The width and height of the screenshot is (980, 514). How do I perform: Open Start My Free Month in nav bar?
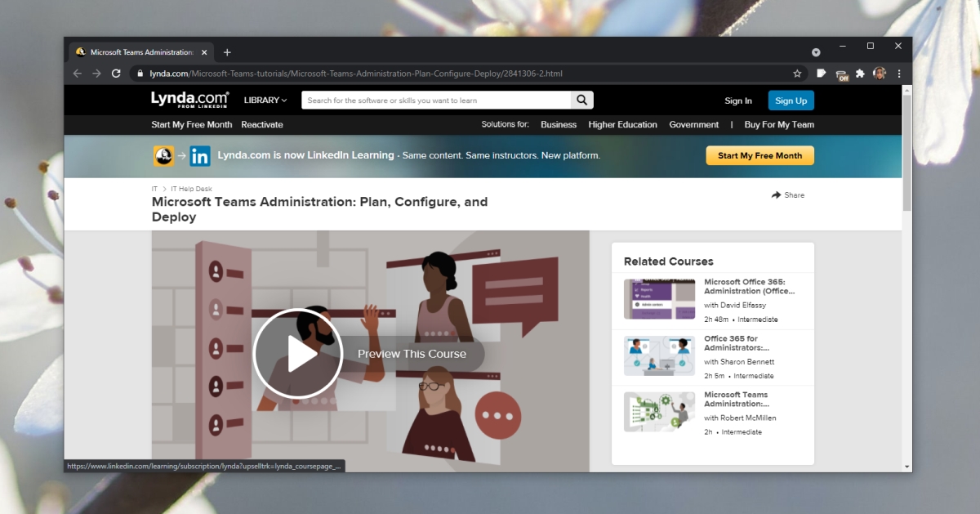pos(191,125)
